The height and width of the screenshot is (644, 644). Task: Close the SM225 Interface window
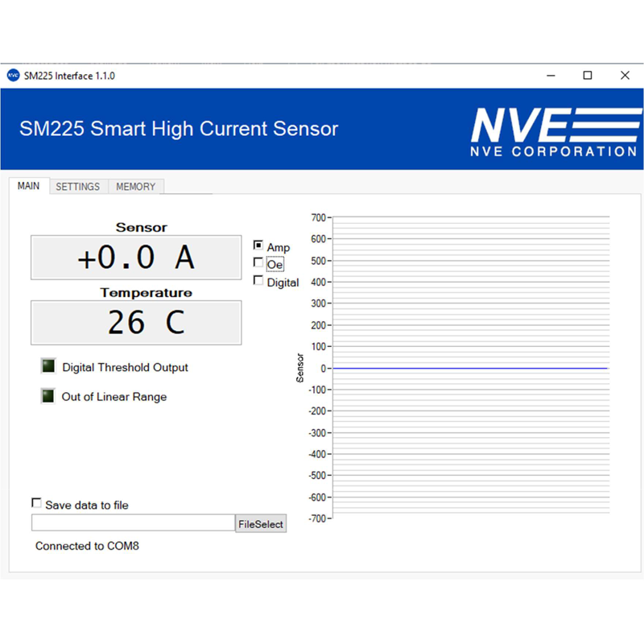625,76
